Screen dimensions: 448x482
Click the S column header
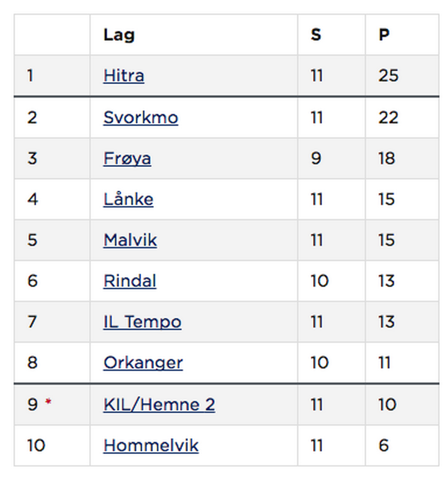(316, 35)
